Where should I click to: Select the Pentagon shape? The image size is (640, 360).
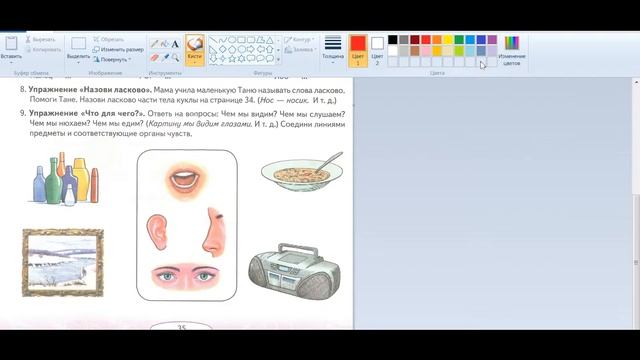[x=232, y=49]
